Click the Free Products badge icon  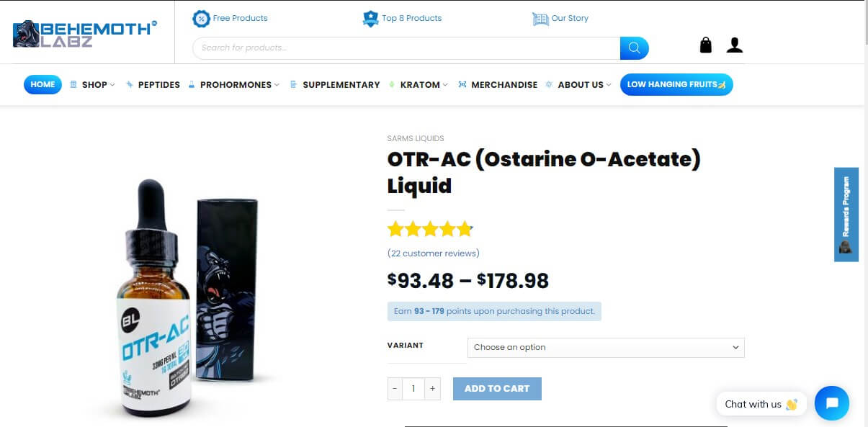(x=201, y=19)
